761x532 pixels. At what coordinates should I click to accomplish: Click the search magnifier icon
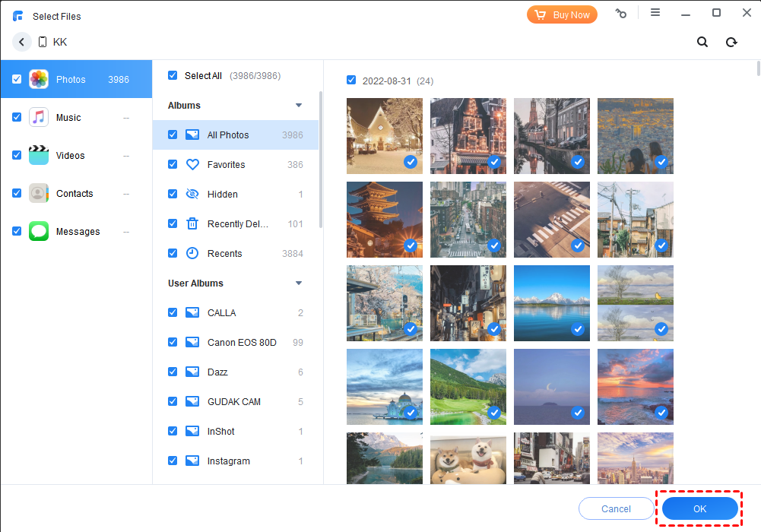pos(702,43)
